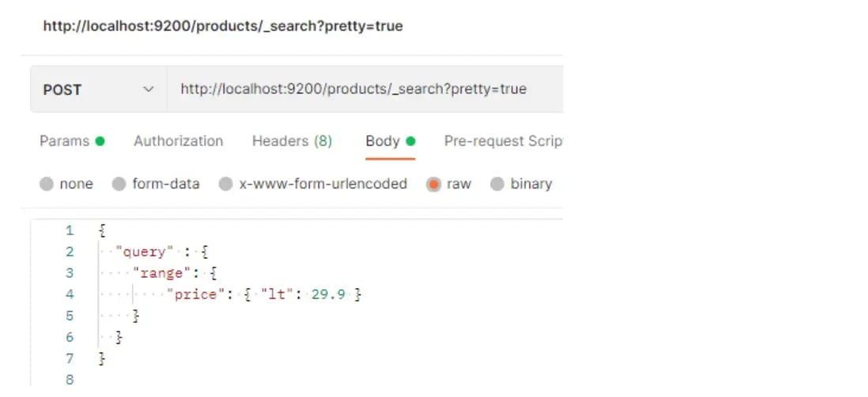
Task: Switch to the Headers (8) tab
Action: pos(292,142)
